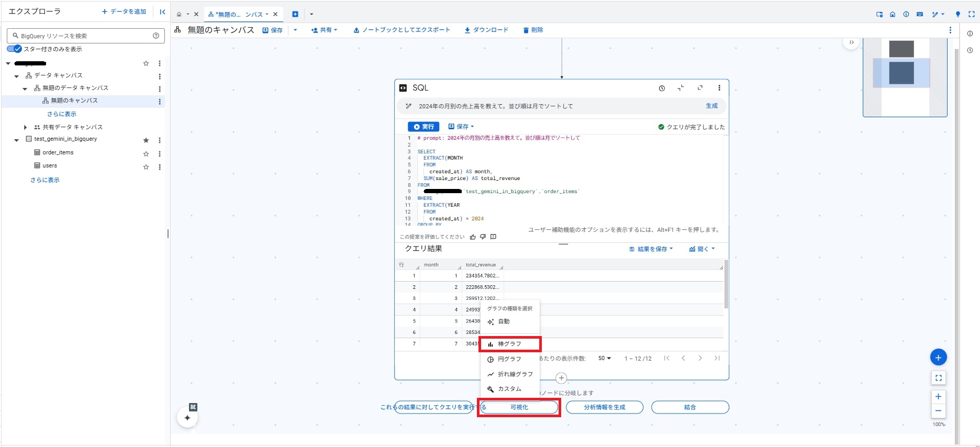This screenshot has height=447, width=980.
Task: Click the 実行 run button
Action: click(x=424, y=127)
